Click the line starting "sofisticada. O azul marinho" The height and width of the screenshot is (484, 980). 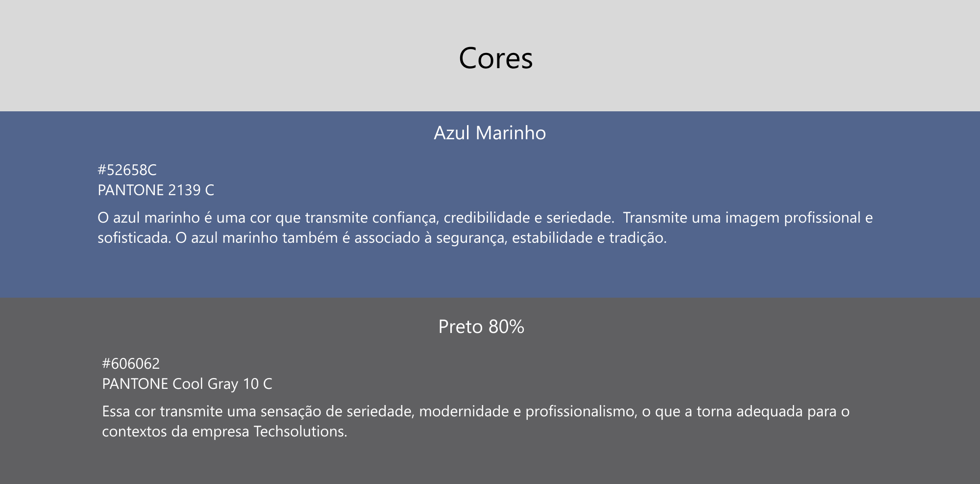click(x=382, y=238)
